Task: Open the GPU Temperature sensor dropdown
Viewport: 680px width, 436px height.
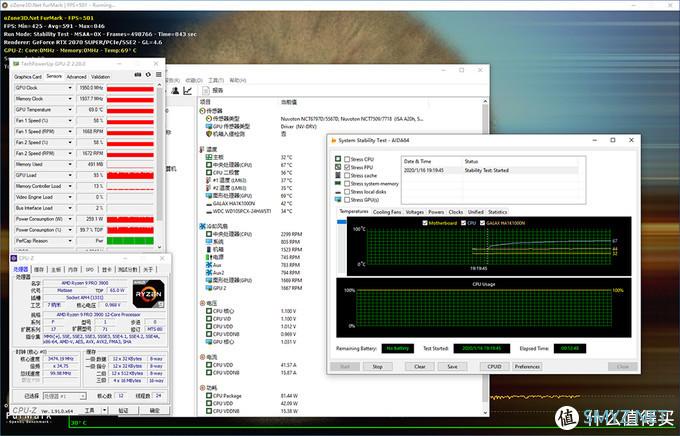Action: [70, 110]
